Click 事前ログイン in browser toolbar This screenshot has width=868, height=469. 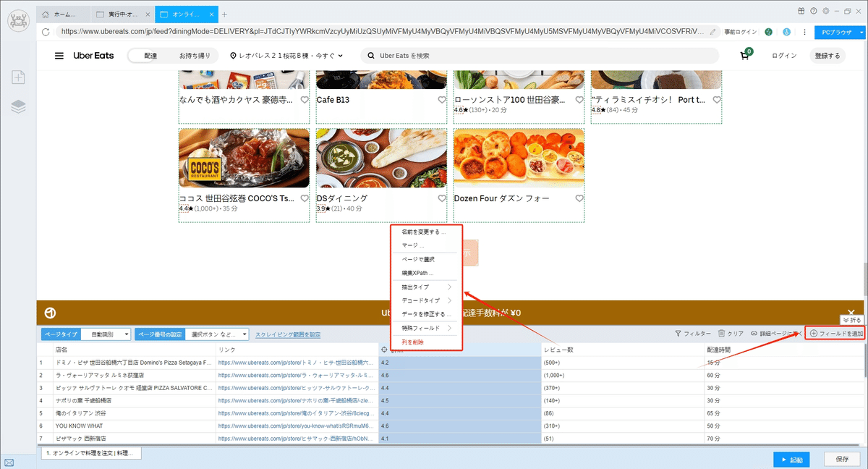pos(740,32)
